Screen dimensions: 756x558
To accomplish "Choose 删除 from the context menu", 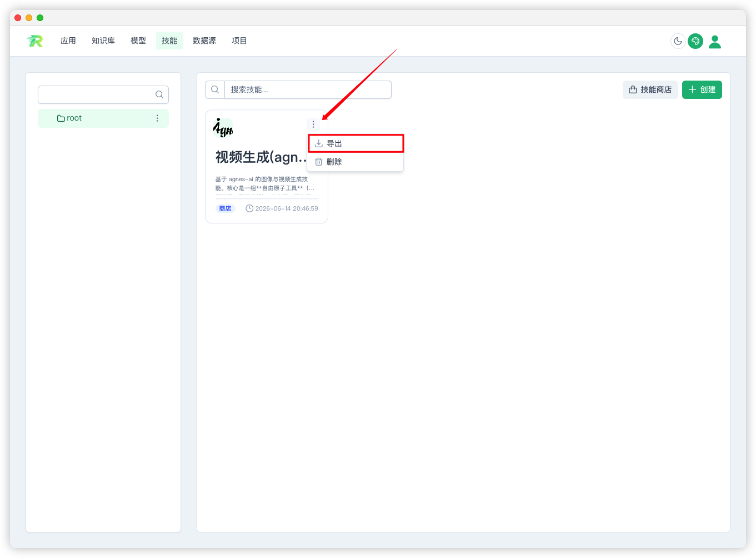I will 356,162.
